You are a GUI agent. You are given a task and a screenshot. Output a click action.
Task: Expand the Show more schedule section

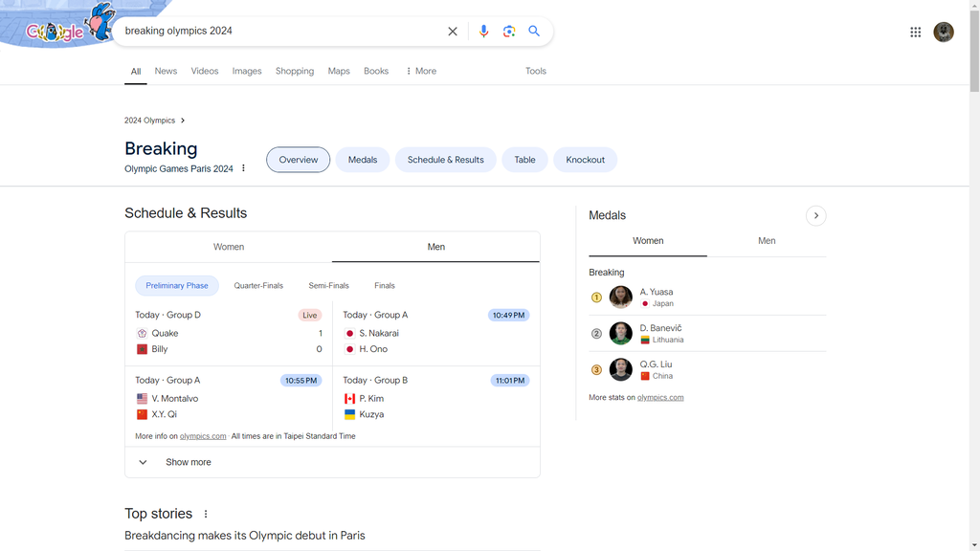point(332,462)
